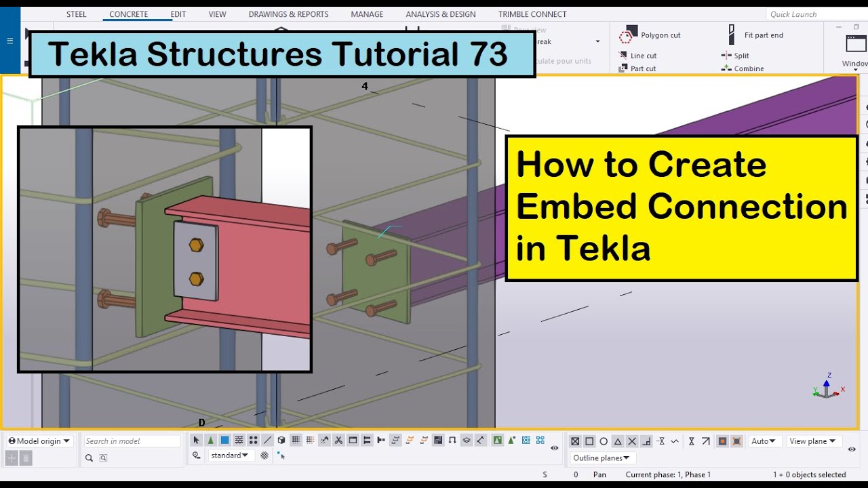This screenshot has width=868, height=488.
Task: Click the Snap to geometry lines orange icon
Action: coord(737,441)
